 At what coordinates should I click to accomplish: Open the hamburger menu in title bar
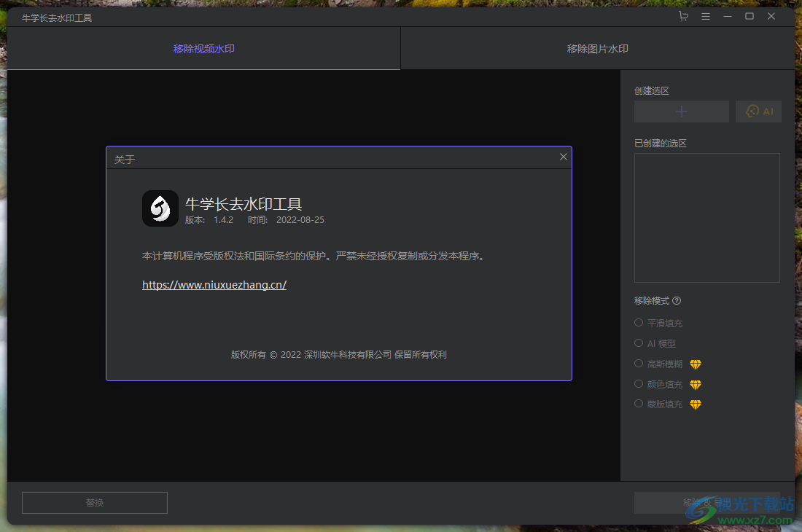pyautogui.click(x=705, y=16)
